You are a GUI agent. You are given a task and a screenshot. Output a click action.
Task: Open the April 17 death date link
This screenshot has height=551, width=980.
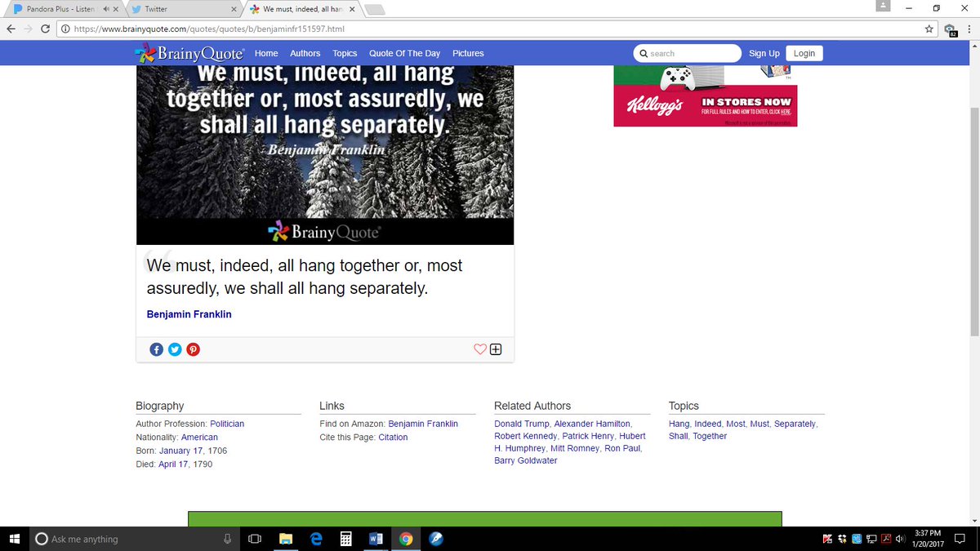[173, 464]
